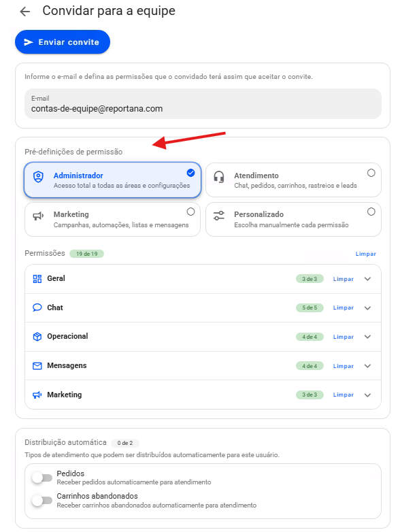Image resolution: width=402 pixels, height=532 pixels.
Task: Click the Geral grid icon
Action: (x=37, y=279)
